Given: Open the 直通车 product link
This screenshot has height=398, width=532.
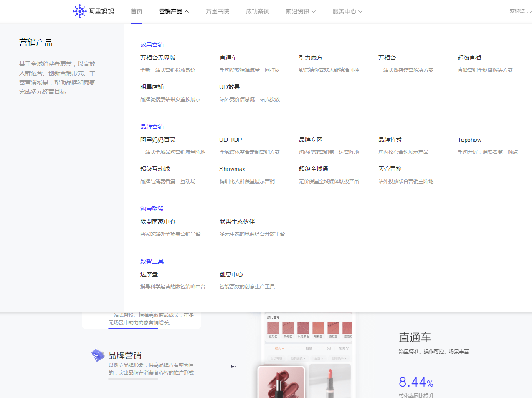Looking at the screenshot, I should point(228,58).
